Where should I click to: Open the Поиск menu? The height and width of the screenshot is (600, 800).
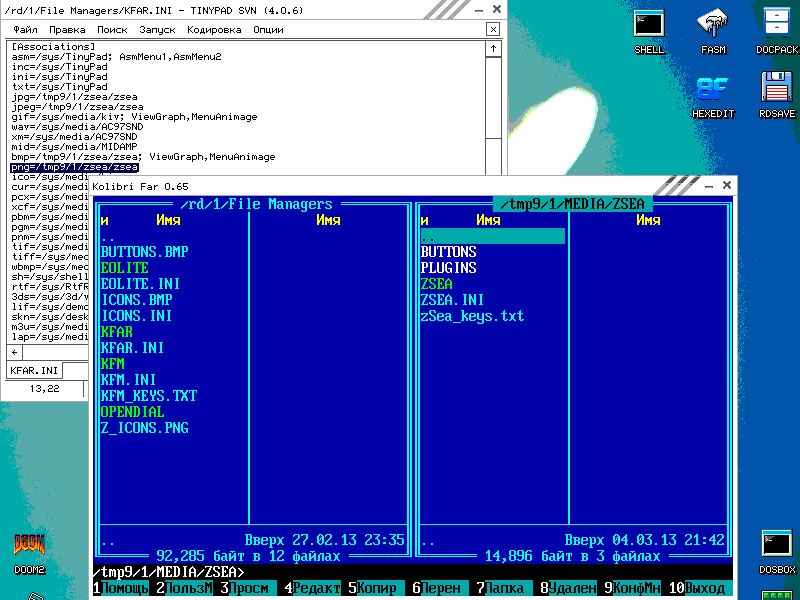click(112, 29)
